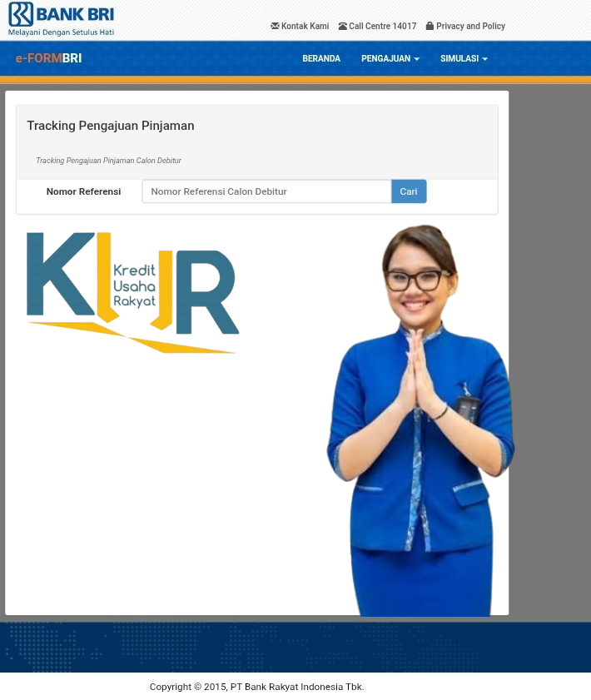Screen dimensions: 591x700
Task: Go to the BERANDA menu item
Action: click(x=321, y=59)
